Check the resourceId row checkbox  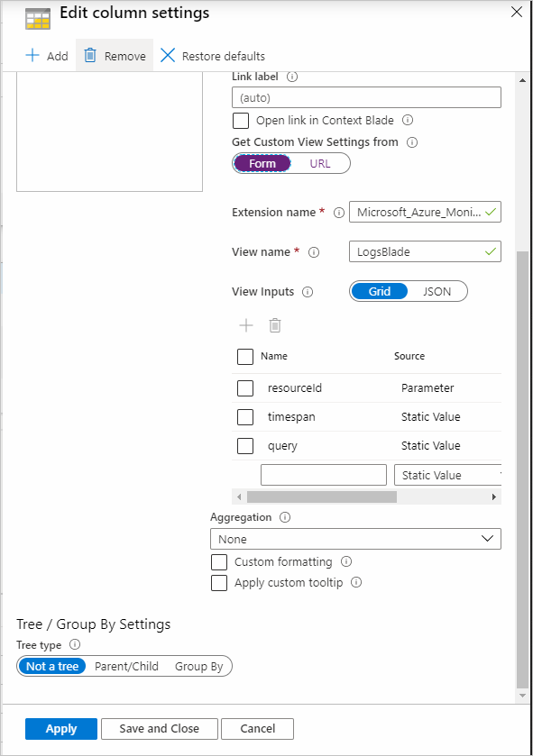(245, 388)
